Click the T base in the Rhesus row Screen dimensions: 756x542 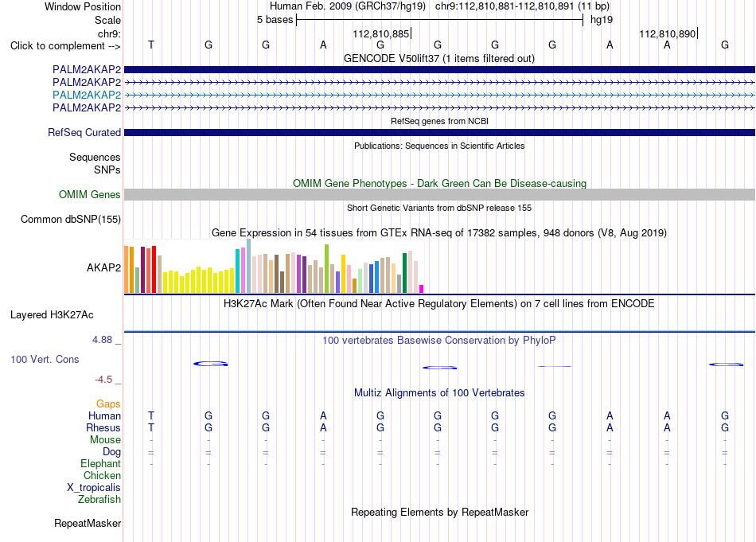click(x=151, y=427)
